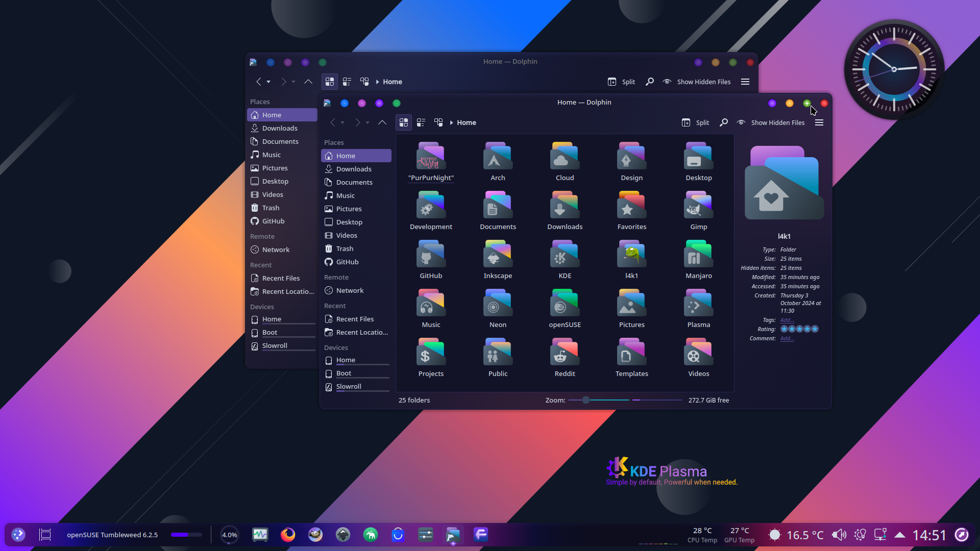Click the l4k1 folder preview in information panel

coord(784,183)
